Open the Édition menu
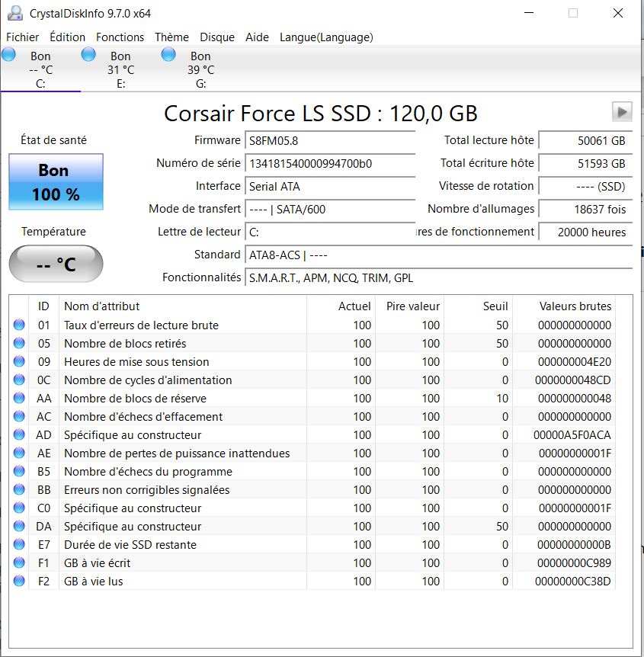The width and height of the screenshot is (644, 657). point(68,37)
